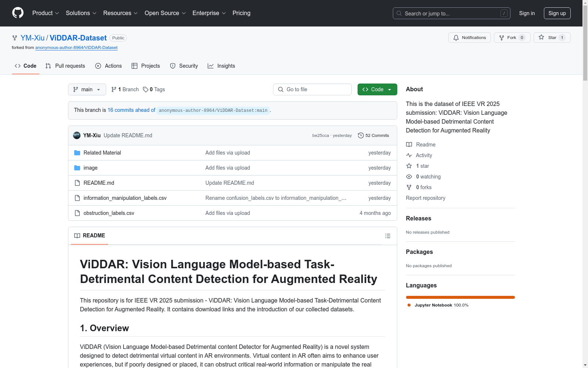The image size is (588, 368).
Task: Click the pulse icon beside Activity
Action: coord(409,155)
